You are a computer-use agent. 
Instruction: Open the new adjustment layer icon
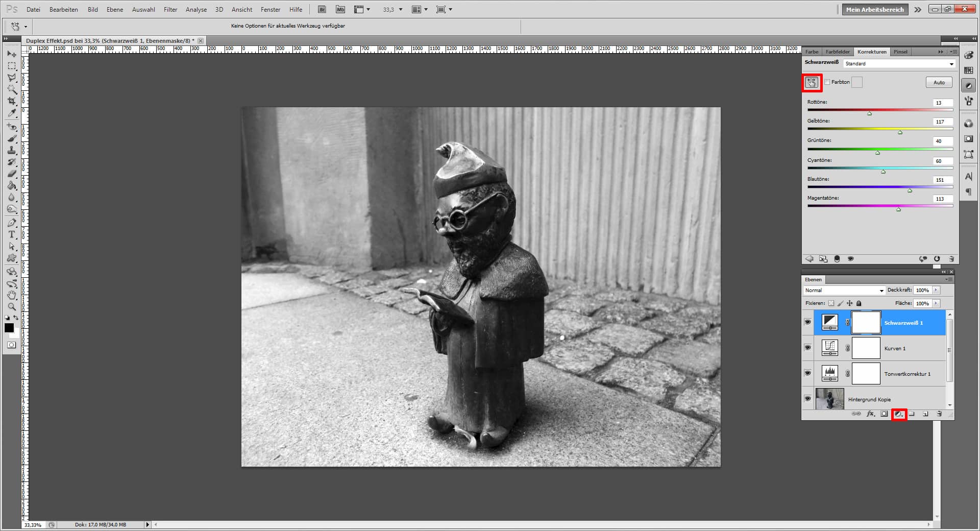click(x=899, y=414)
